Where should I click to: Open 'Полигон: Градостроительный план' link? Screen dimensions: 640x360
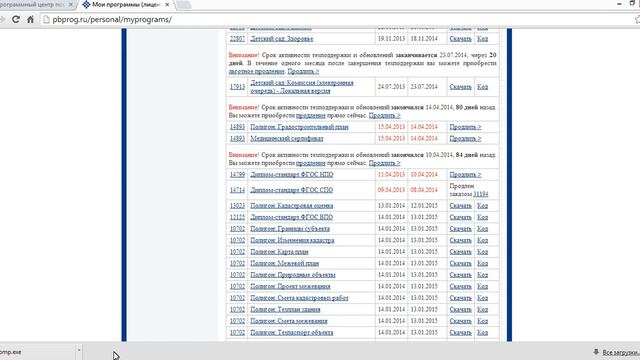point(299,127)
